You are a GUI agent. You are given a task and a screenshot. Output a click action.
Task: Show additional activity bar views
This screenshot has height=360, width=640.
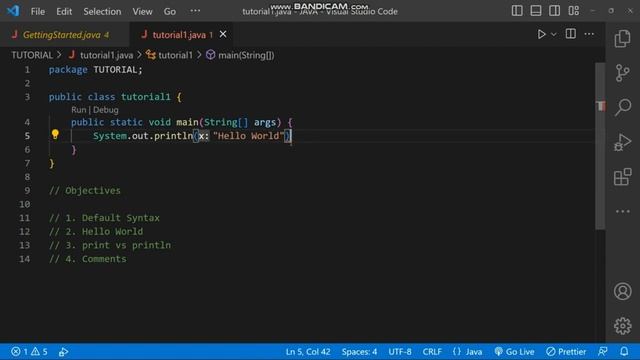pos(622,211)
